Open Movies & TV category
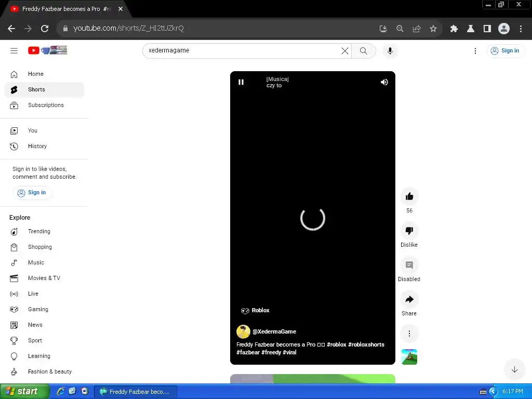 point(44,278)
